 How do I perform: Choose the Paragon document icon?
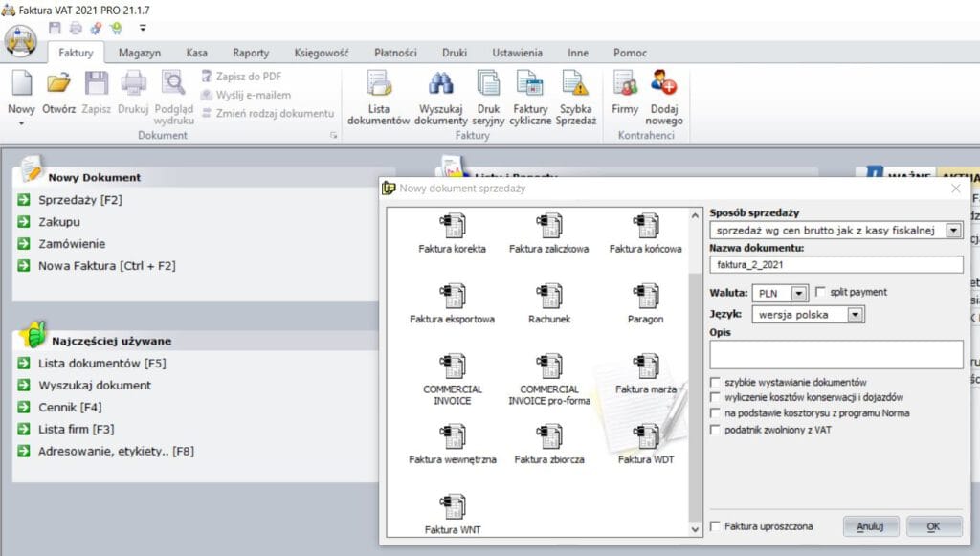(645, 298)
